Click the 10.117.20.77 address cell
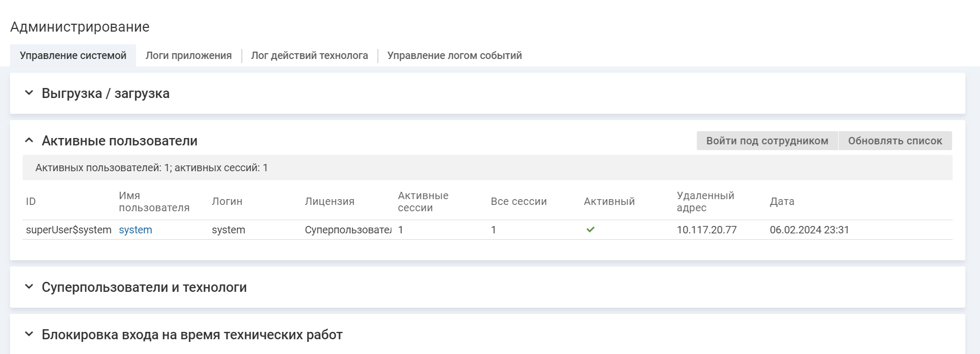The height and width of the screenshot is (354, 980). pyautogui.click(x=706, y=230)
